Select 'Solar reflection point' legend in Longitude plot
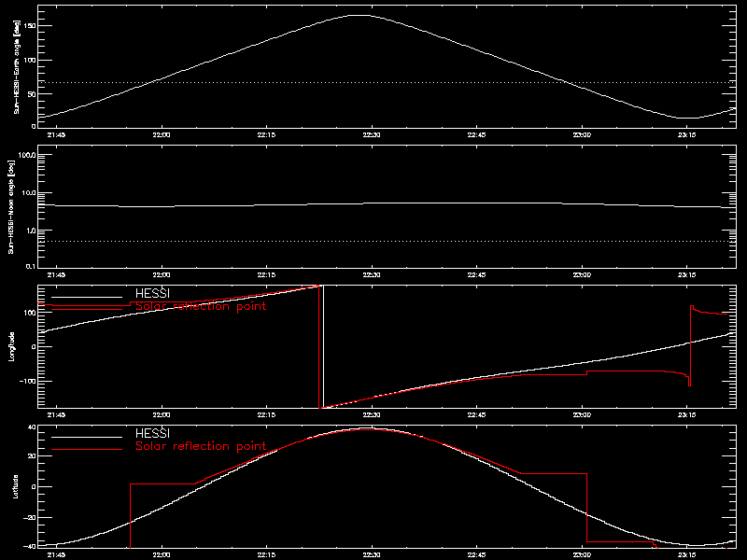 tap(201, 306)
